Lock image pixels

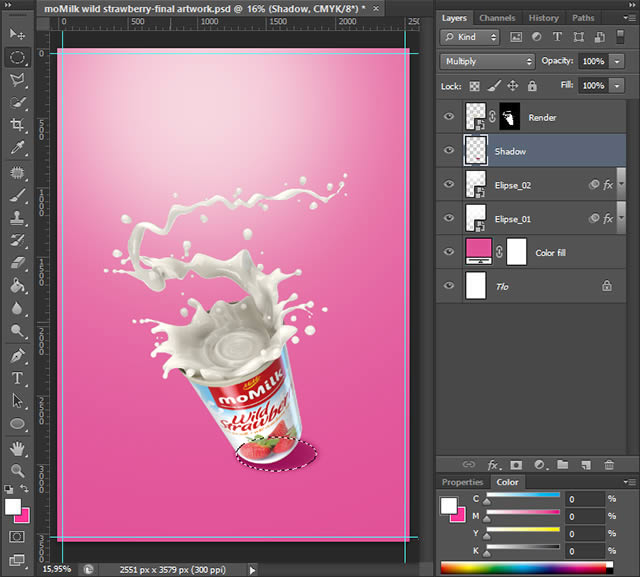[494, 86]
